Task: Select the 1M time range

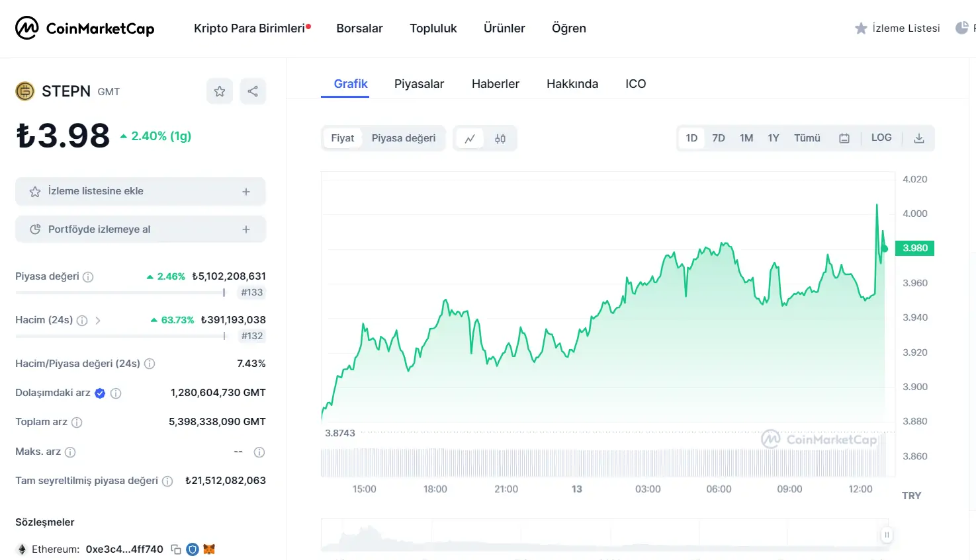Action: click(746, 138)
